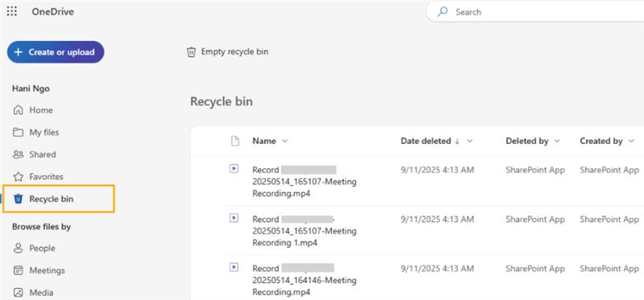
Task: Select the Recycle bin icon in sidebar
Action: pyautogui.click(x=18, y=199)
